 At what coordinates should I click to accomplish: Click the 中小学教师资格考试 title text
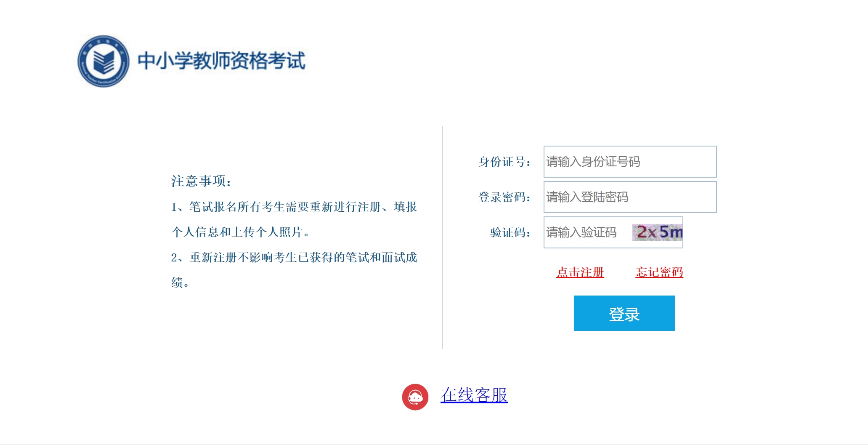click(221, 61)
